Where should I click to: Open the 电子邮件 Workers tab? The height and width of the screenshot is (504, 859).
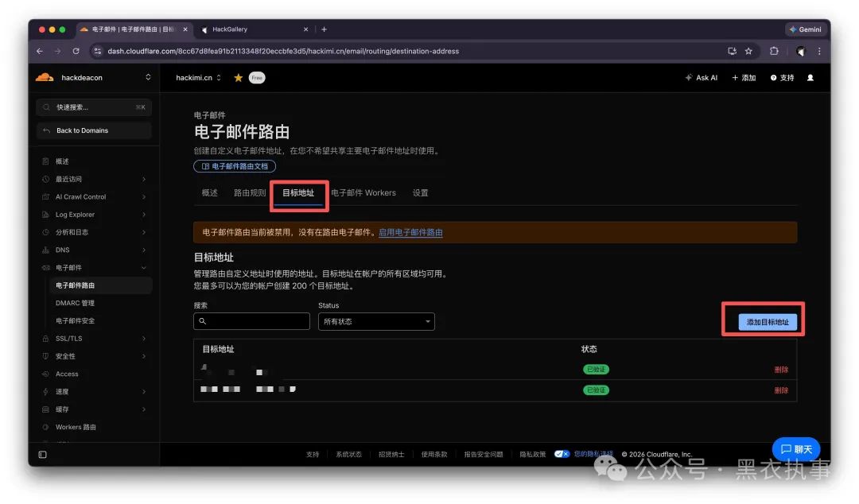[363, 193]
